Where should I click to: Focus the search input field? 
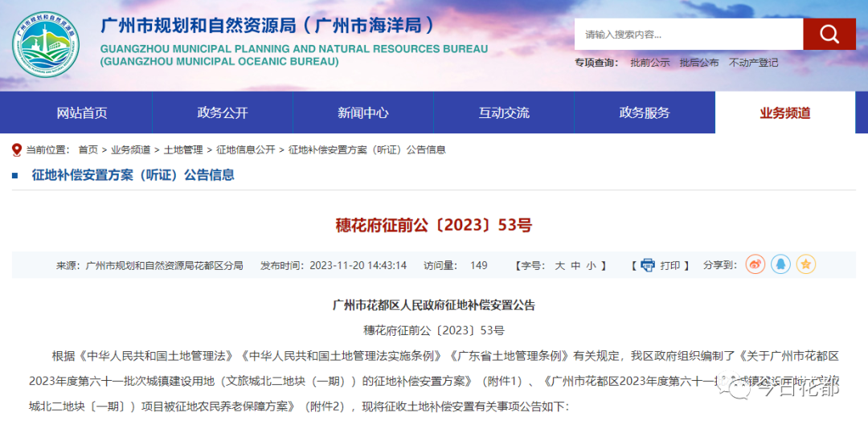point(689,35)
